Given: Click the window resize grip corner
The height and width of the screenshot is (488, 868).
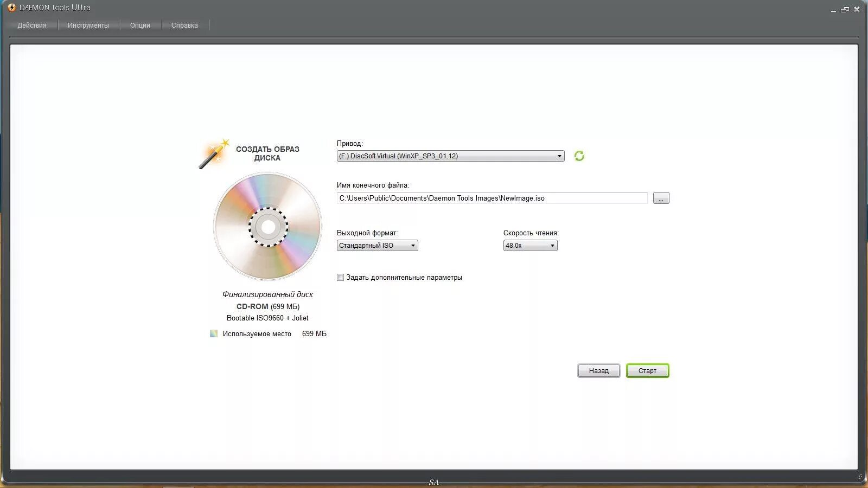Looking at the screenshot, I should [859, 477].
